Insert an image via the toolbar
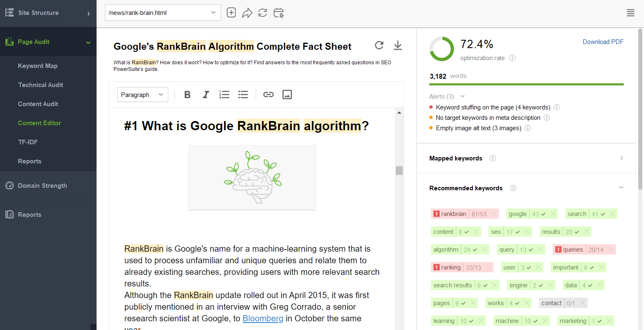644x330 pixels. tap(287, 95)
